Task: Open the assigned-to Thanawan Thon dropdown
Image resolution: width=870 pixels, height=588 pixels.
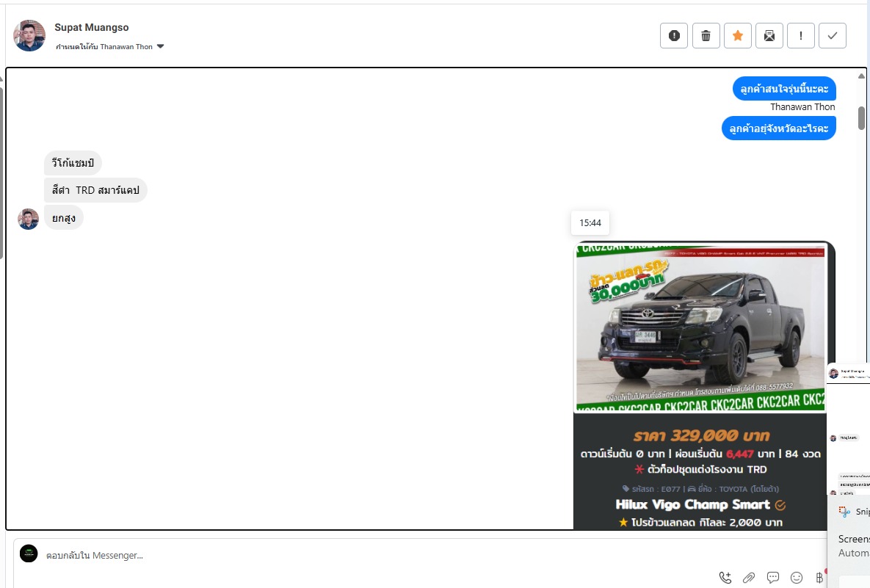Action: point(110,46)
